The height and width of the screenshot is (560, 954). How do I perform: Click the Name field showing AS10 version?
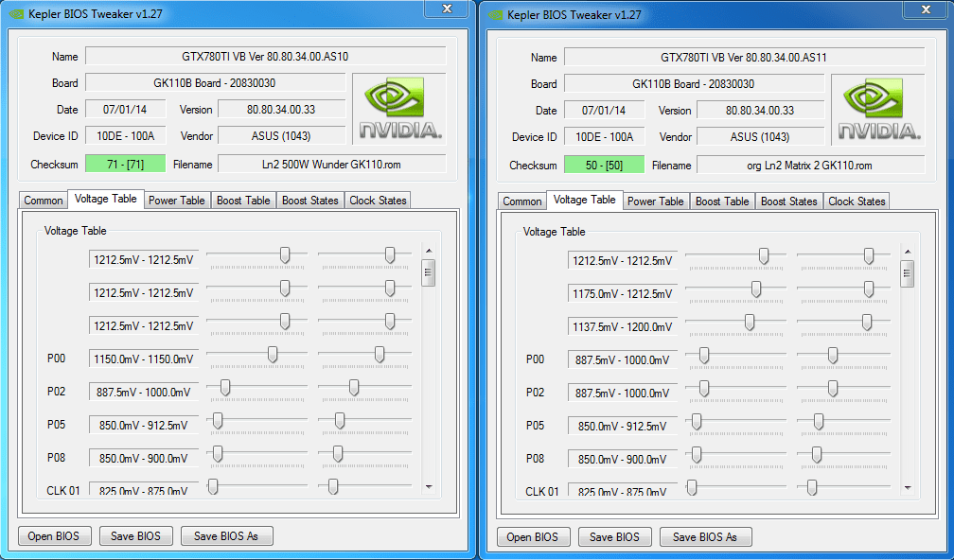pos(265,57)
